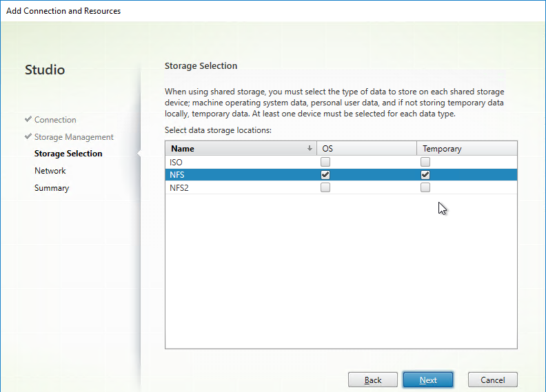This screenshot has width=546, height=392.
Task: Enable Temporary storage for NFS2
Action: (x=425, y=187)
